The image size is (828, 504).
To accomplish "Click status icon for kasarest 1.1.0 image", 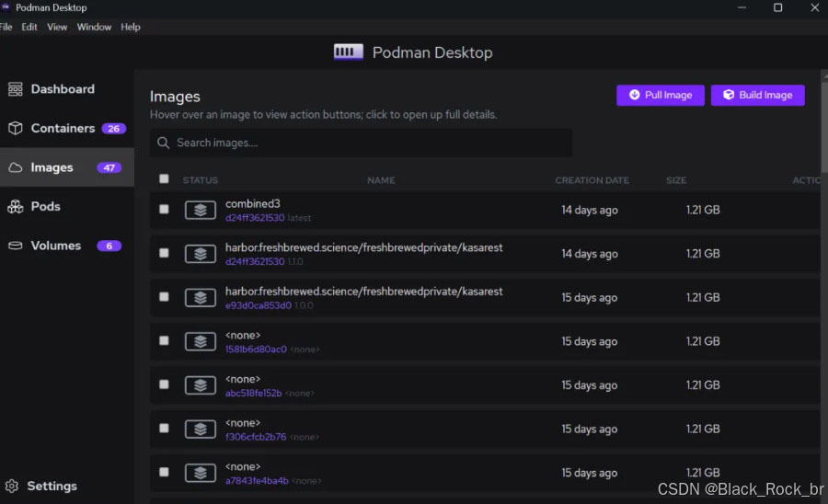I will point(201,254).
